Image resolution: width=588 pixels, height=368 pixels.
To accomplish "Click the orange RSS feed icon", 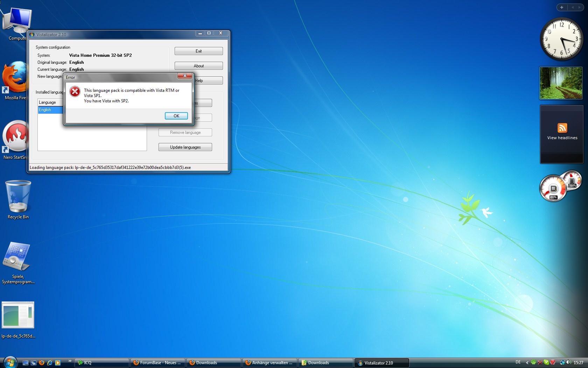I will [562, 128].
